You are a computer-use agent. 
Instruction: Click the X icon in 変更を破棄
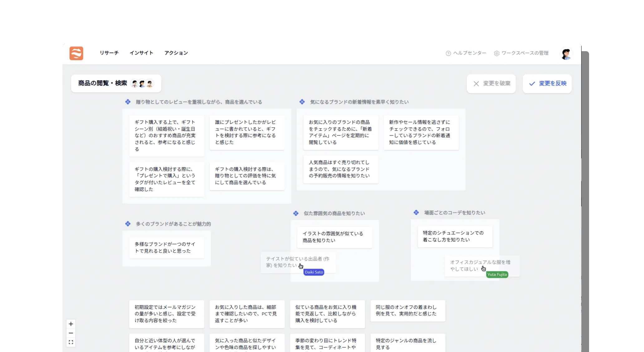(476, 84)
